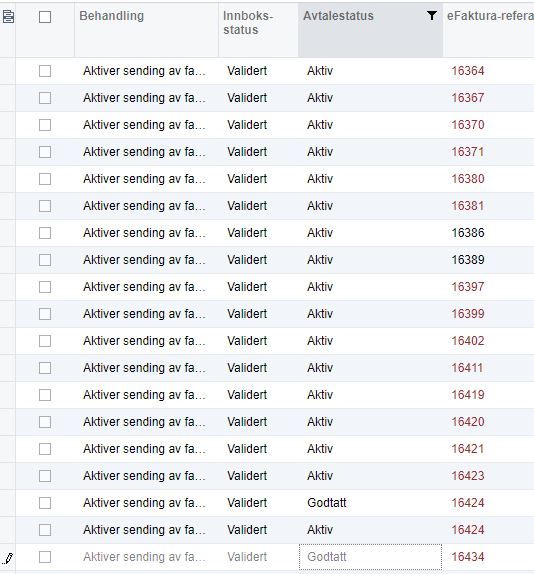Click the filter icon in Avtalestatus header
534x574 pixels.
click(x=432, y=15)
